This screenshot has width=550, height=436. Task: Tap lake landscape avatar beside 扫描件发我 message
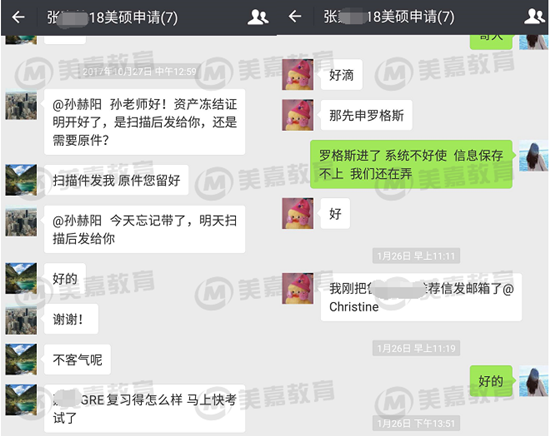click(x=21, y=180)
